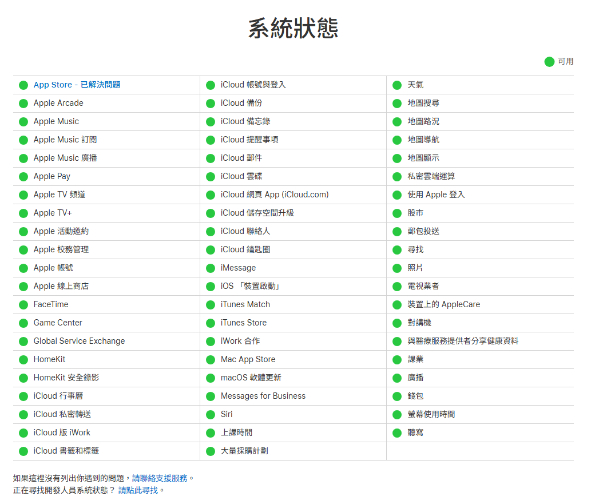Select the Apple Music 訂閱 entry
This screenshot has height=500, width=591.
[x=65, y=140]
